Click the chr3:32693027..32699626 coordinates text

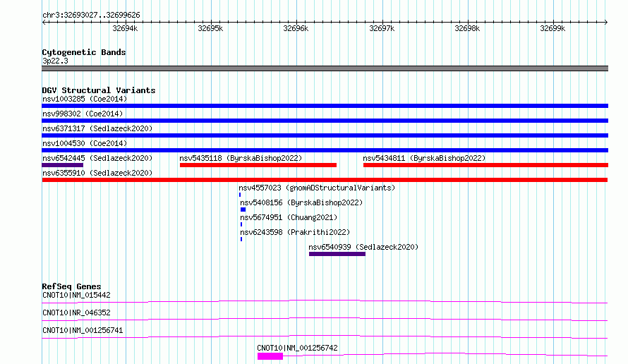[91, 16]
